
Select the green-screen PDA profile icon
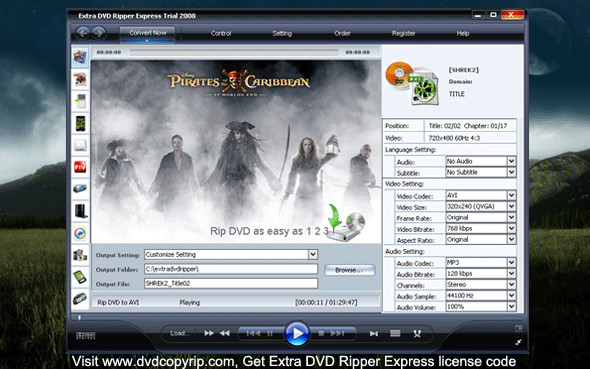tap(80, 277)
